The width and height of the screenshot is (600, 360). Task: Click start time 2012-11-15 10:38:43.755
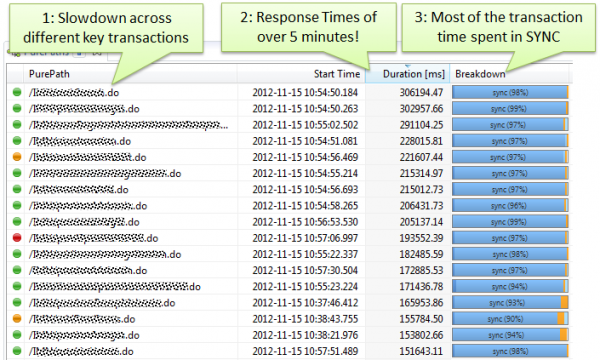point(305,319)
